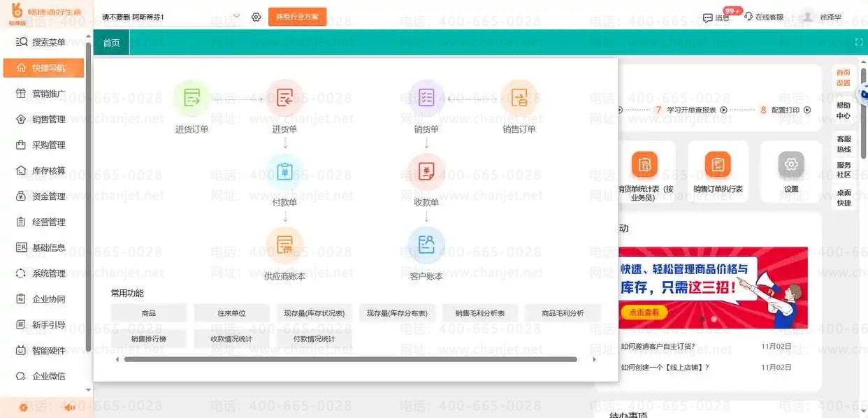Screen dimensions: 868x418
Task: Open link 如何邀请客户自主订货？
Action: click(658, 347)
